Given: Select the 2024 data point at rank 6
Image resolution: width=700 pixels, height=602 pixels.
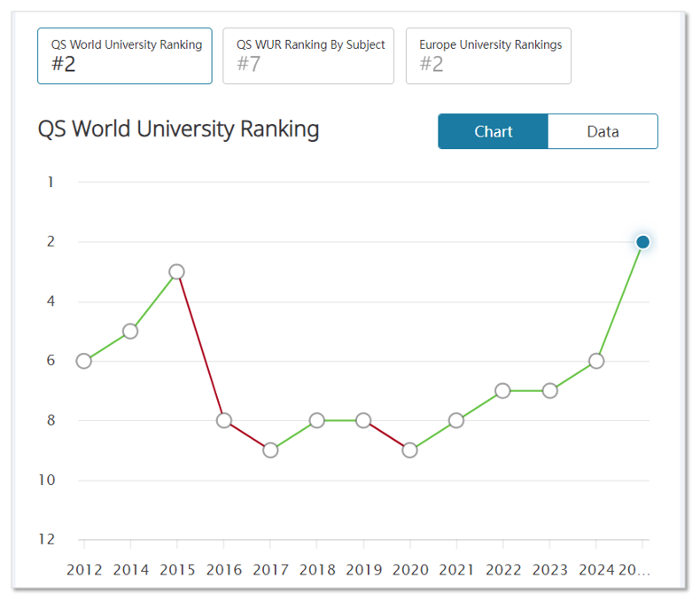Looking at the screenshot, I should point(596,361).
